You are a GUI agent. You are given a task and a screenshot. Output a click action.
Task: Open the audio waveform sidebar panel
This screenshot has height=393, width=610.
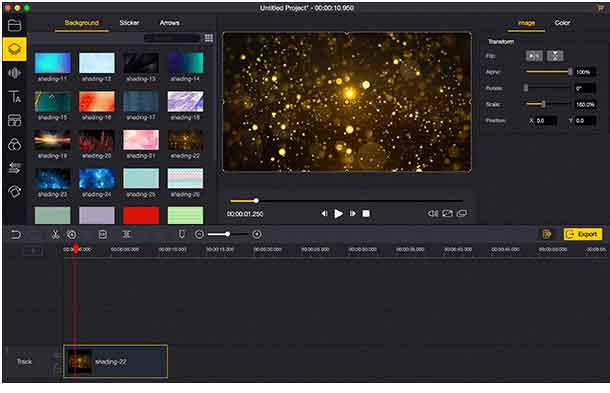14,73
